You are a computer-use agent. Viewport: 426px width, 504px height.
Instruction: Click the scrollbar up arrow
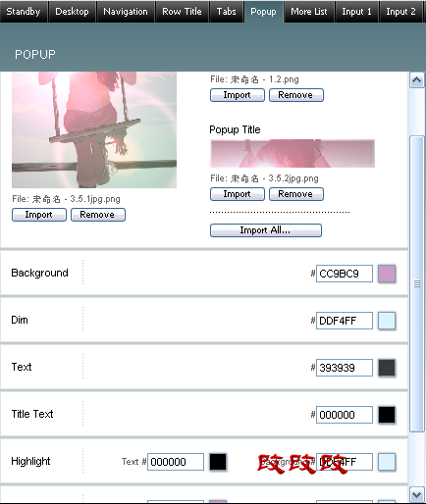pos(417,80)
